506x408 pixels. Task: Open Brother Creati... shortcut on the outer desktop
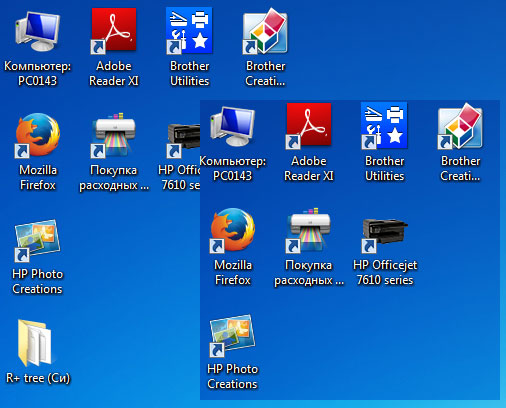pyautogui.click(x=265, y=31)
